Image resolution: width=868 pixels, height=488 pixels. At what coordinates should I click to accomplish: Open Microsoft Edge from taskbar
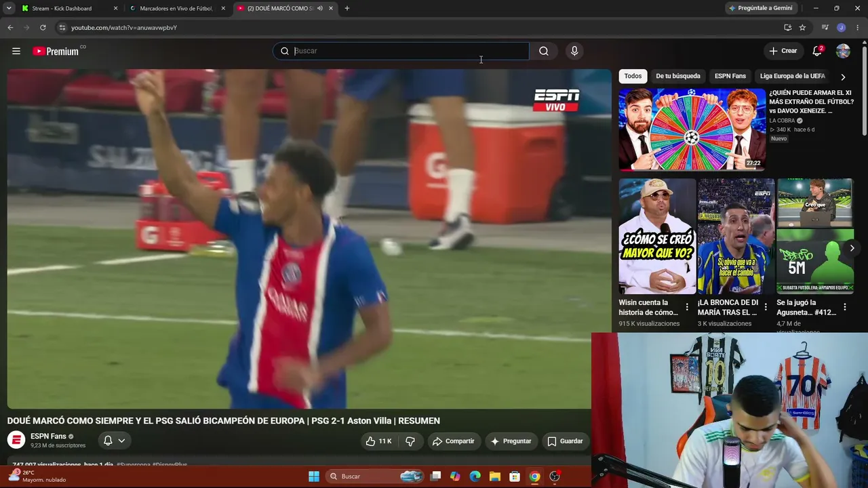tap(475, 476)
